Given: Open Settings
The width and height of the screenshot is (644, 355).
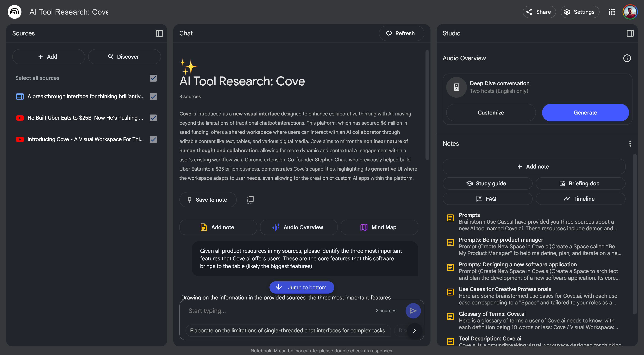Looking at the screenshot, I should [x=580, y=12].
